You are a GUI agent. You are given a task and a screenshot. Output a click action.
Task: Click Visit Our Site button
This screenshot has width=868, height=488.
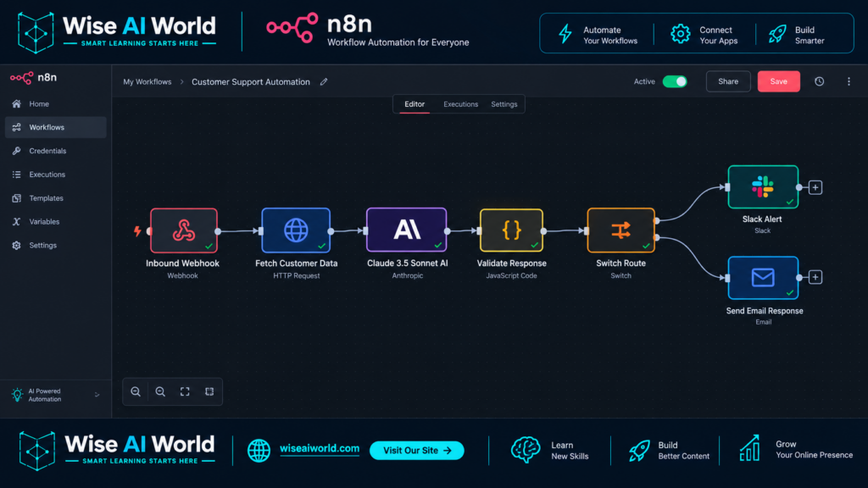pos(417,451)
